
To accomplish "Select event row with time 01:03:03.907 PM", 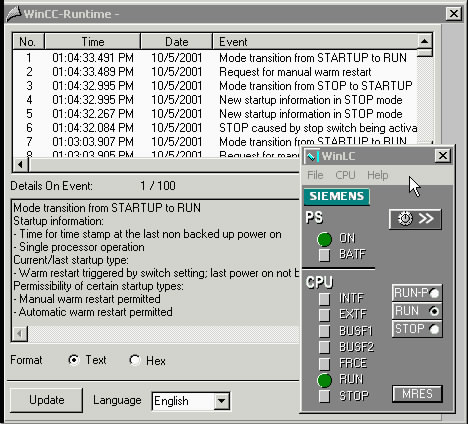I will (215, 142).
